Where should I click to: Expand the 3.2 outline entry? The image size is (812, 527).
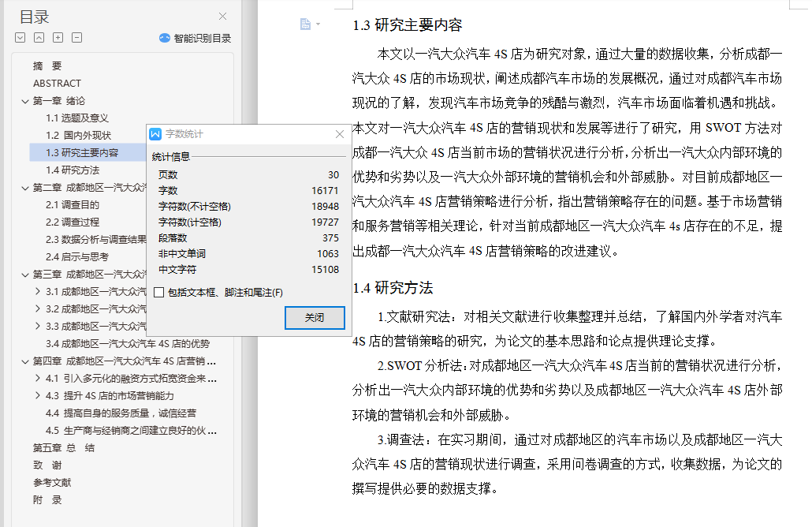37,308
